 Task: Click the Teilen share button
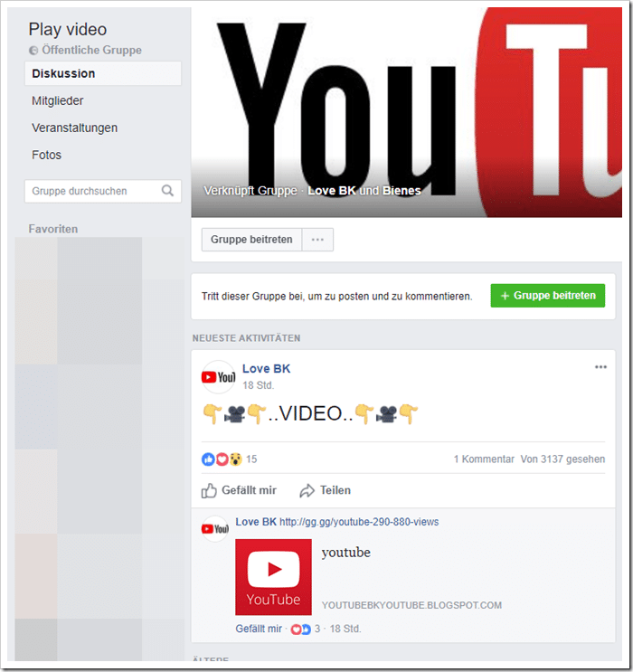(x=325, y=490)
